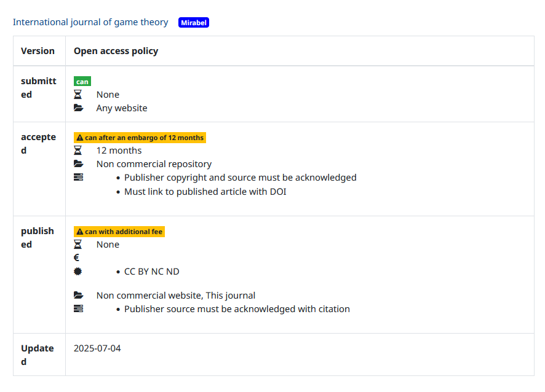Click the blue Mirabel badge
The height and width of the screenshot is (392, 545).
194,23
